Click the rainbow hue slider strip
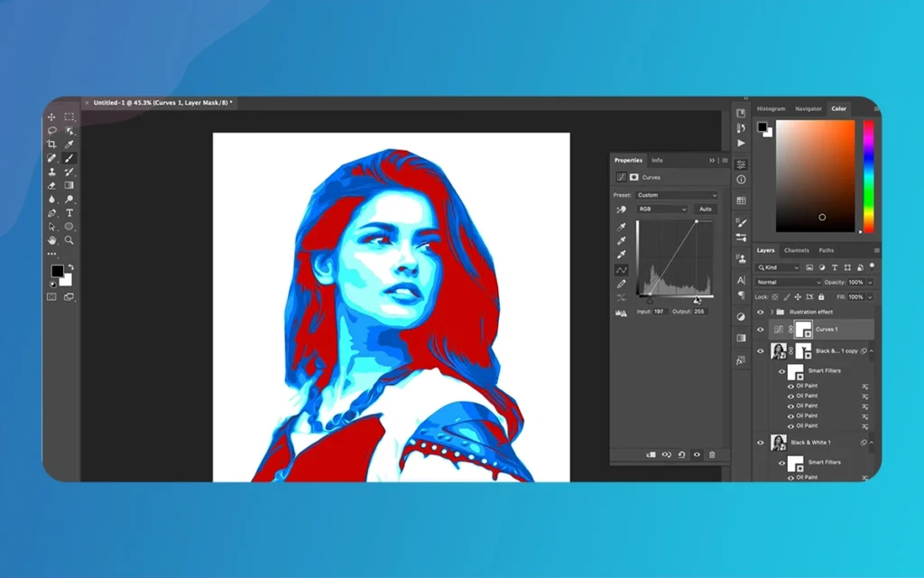 868,176
